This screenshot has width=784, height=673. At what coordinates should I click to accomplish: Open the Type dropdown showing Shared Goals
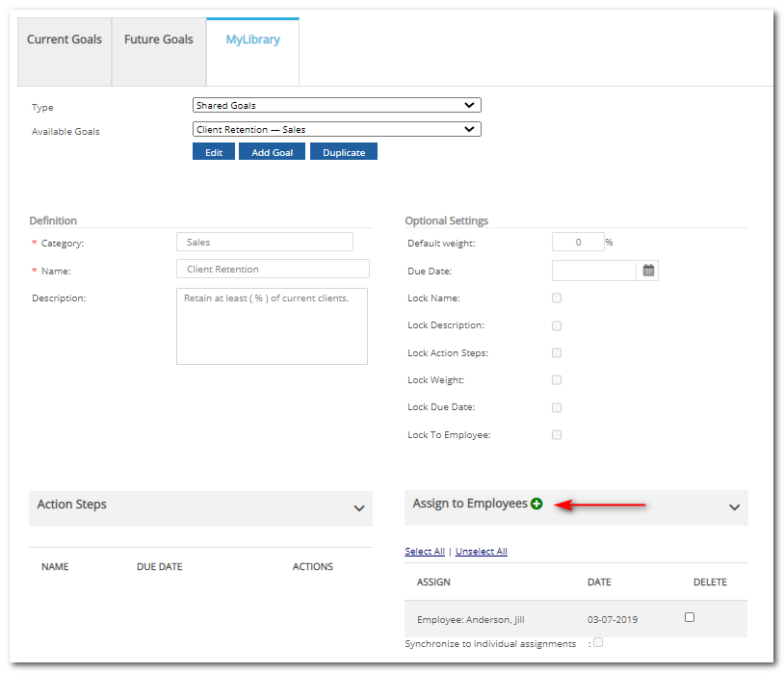pos(336,105)
